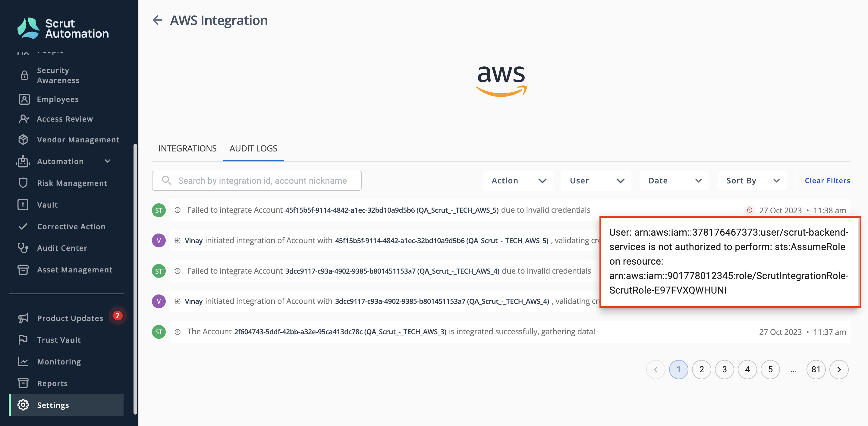
Task: Switch to the INTEGRATIONS tab
Action: coord(187,148)
